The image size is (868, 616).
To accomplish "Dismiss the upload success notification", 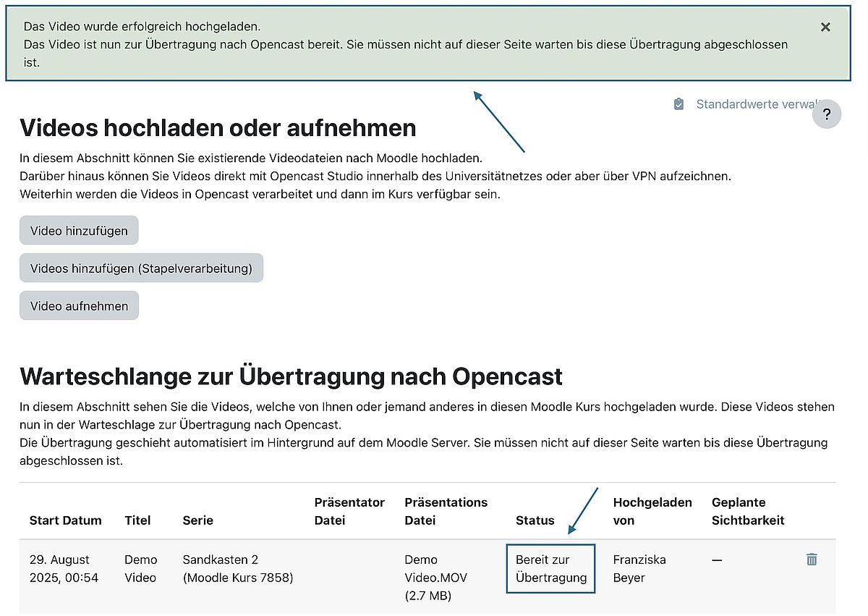I will click(825, 27).
